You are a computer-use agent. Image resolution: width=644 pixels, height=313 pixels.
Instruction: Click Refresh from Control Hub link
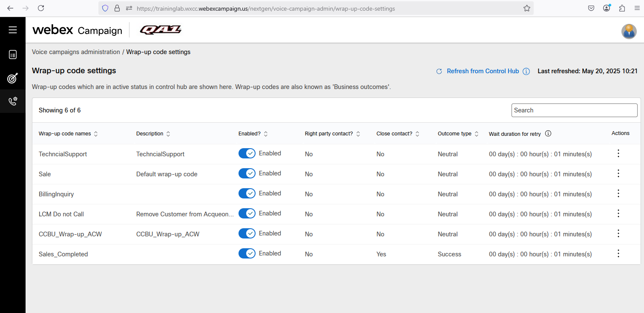pos(483,72)
